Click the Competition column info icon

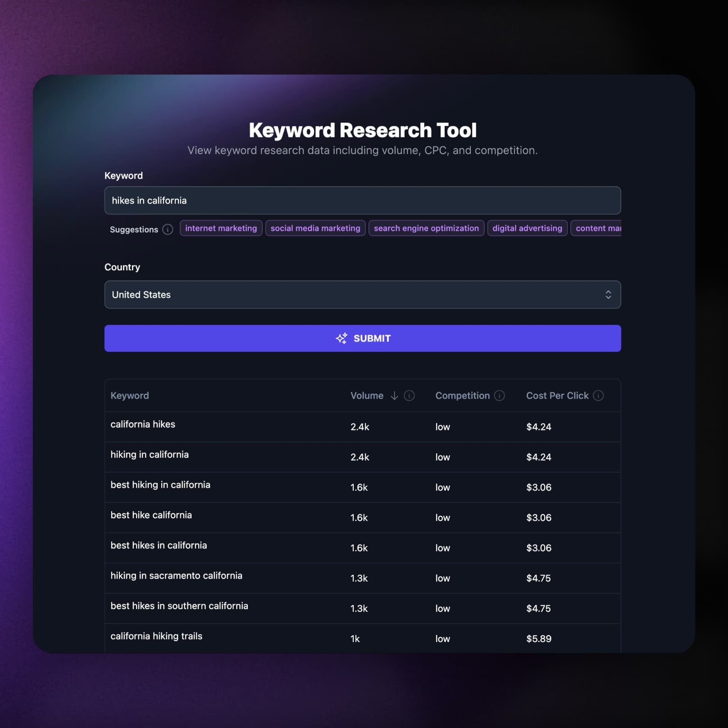pos(500,396)
